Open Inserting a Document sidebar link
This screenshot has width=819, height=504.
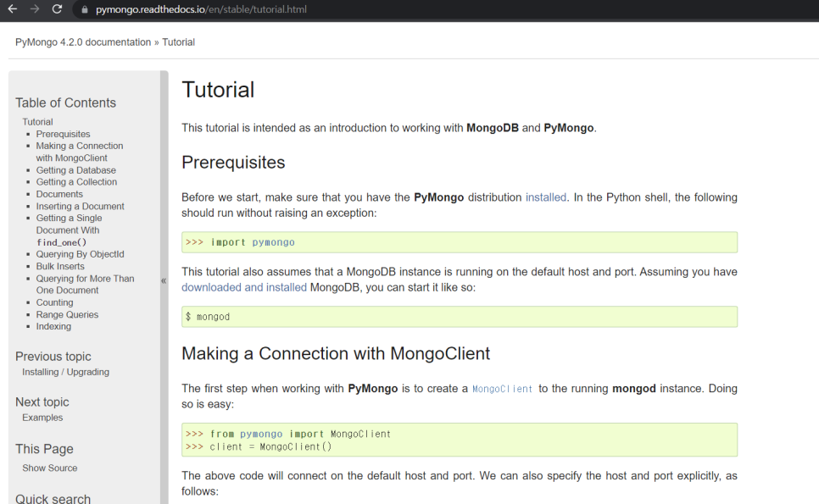[x=80, y=206]
